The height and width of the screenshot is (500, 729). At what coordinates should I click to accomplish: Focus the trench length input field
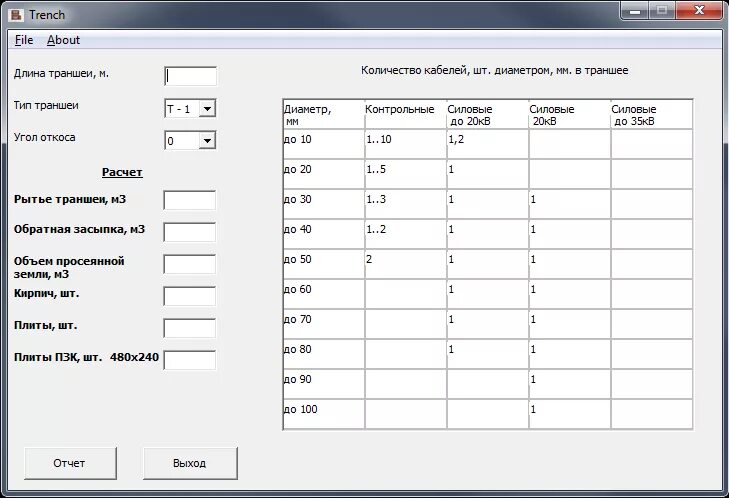pos(191,76)
